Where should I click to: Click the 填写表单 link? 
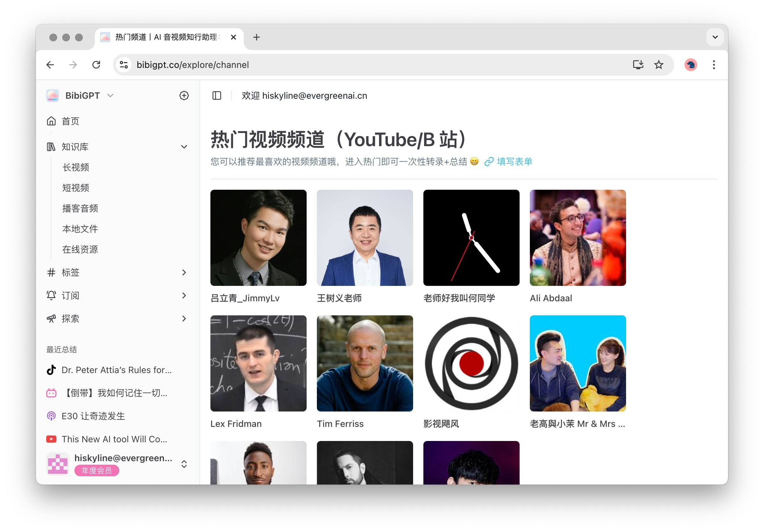click(x=514, y=162)
